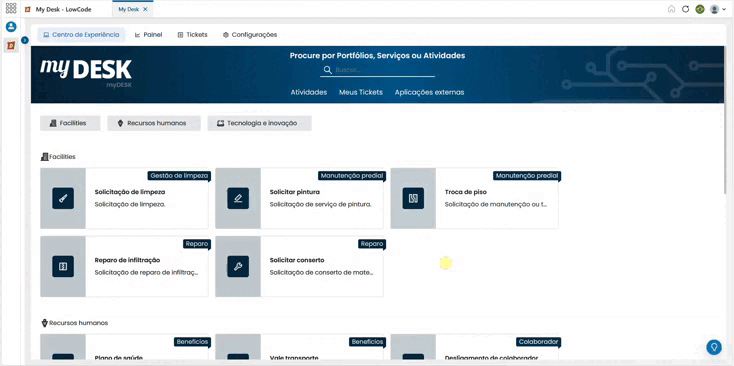This screenshot has height=366, width=734.
Task: Open the lightbulb help button
Action: click(714, 347)
